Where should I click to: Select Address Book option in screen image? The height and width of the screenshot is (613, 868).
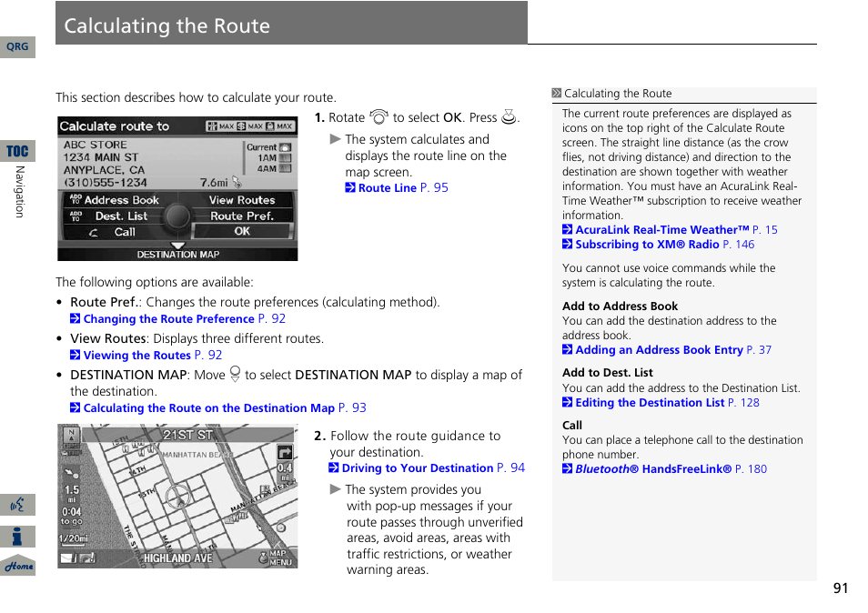coord(116,200)
